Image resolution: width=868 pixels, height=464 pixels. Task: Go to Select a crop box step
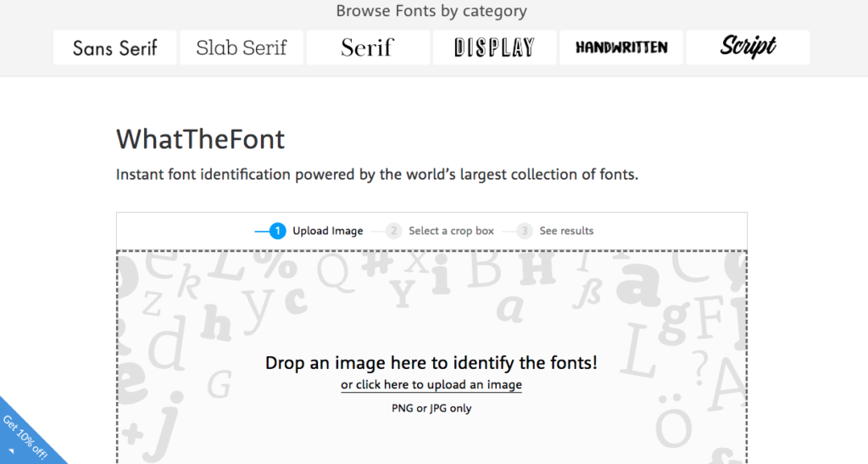tap(451, 231)
